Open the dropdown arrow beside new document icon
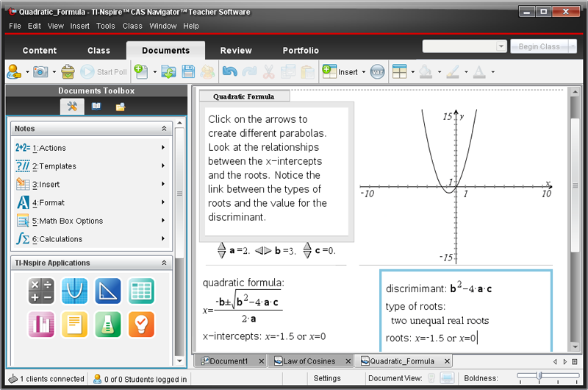The height and width of the screenshot is (390, 588). 154,71
